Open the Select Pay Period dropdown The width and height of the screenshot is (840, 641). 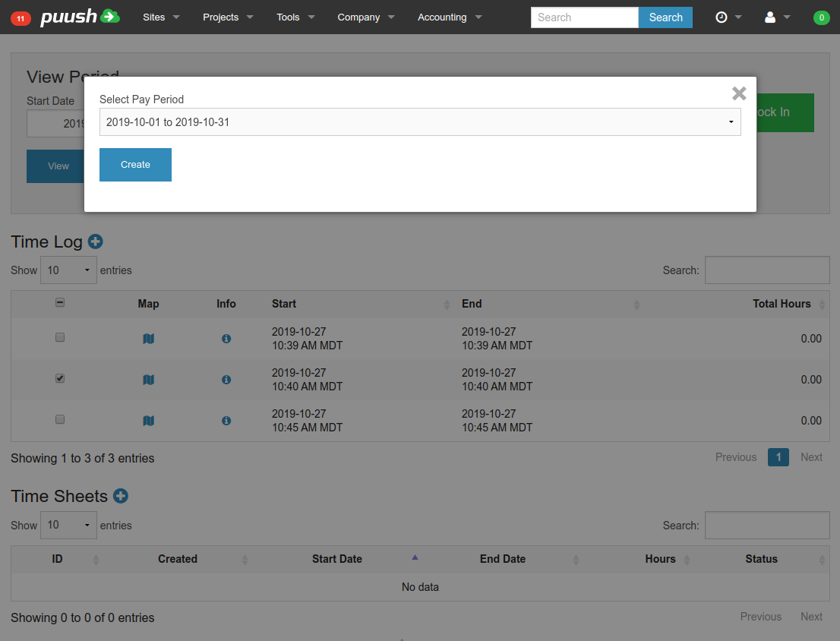click(x=420, y=122)
